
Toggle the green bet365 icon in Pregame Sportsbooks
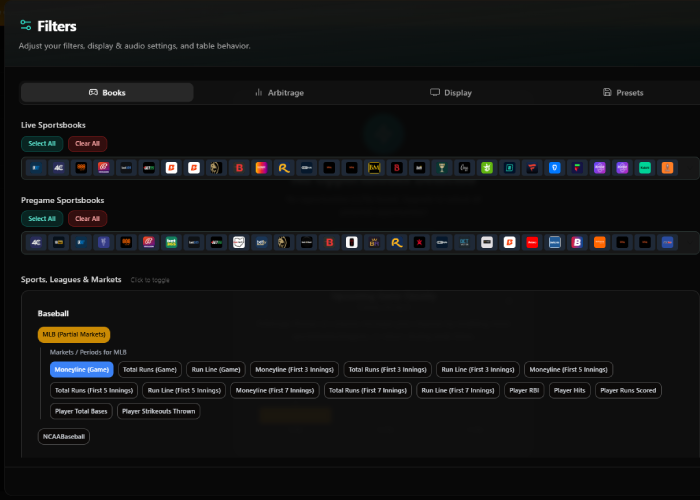[171, 242]
